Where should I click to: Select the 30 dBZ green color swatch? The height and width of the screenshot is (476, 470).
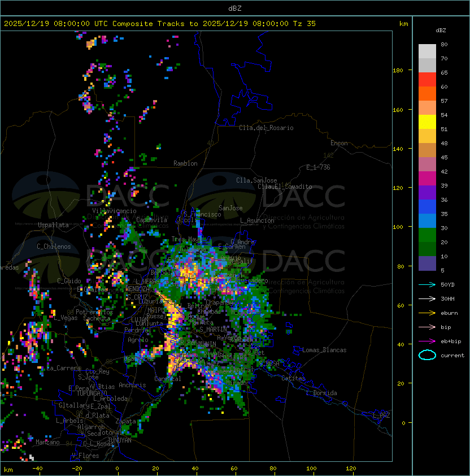tap(427, 235)
